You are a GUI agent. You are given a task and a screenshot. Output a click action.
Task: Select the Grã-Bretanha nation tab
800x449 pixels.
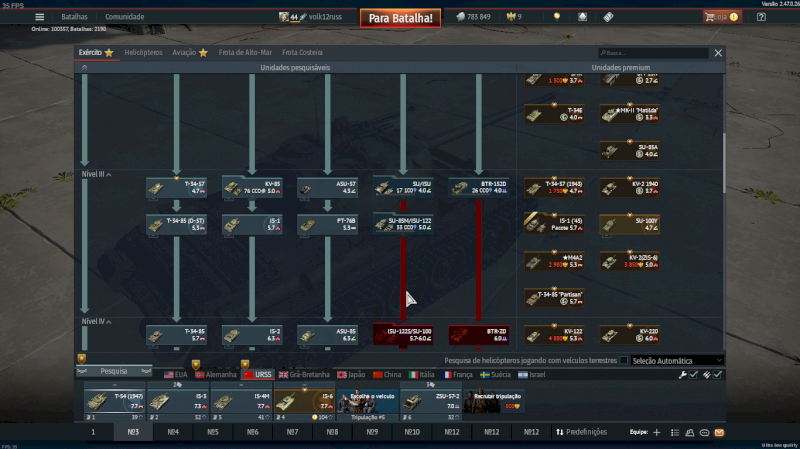tap(304, 375)
